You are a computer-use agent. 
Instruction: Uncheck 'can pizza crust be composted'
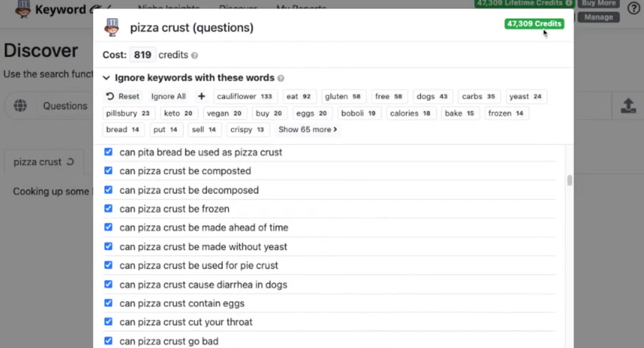[108, 170]
